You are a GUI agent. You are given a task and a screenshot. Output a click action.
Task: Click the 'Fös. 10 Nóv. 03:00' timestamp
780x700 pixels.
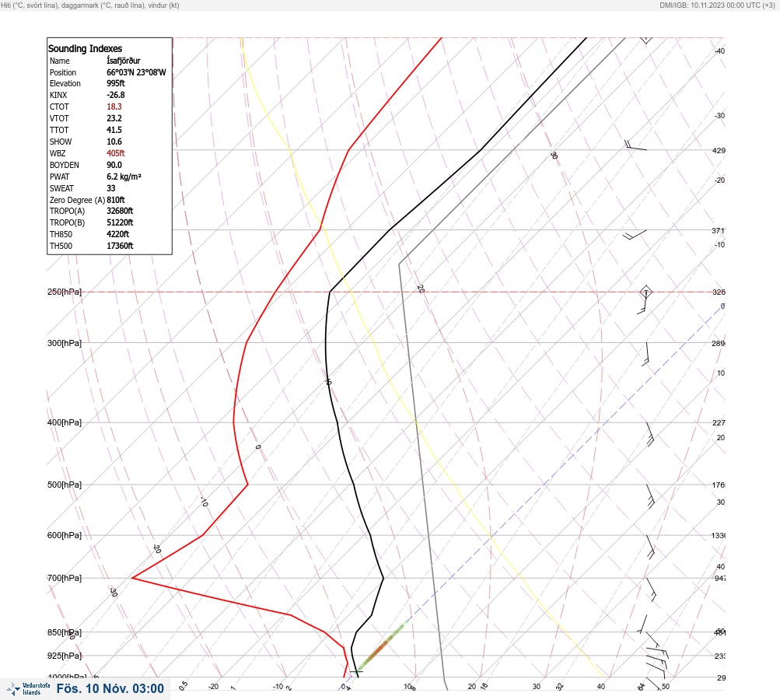pos(110,688)
